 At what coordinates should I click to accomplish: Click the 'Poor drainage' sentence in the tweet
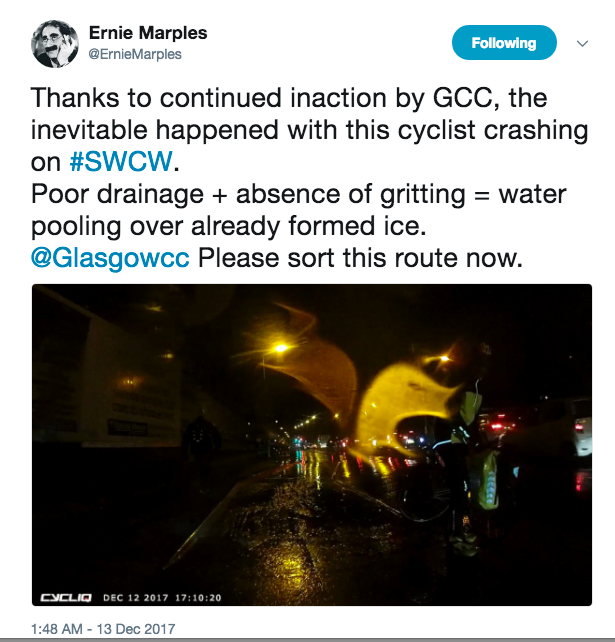(299, 210)
